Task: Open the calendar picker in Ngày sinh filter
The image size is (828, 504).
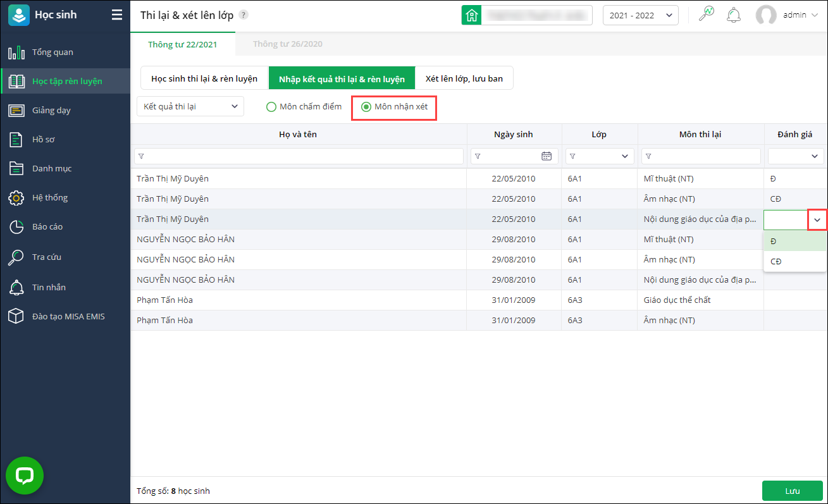Action: (x=547, y=156)
